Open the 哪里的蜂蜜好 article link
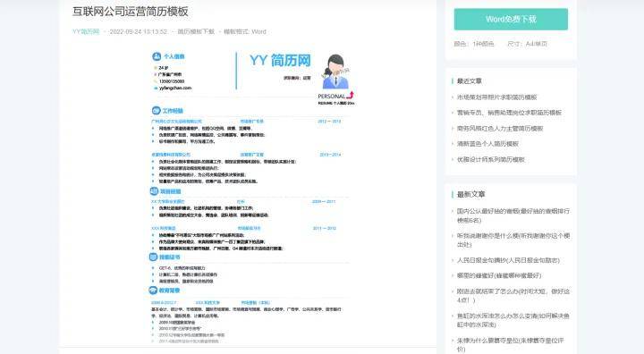 [499, 275]
